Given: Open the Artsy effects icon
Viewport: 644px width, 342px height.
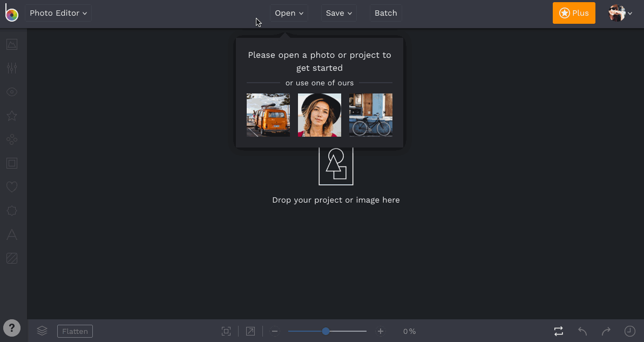Looking at the screenshot, I should [12, 139].
